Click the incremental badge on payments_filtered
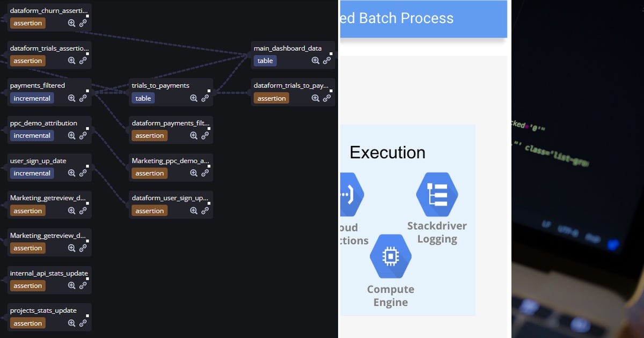 pos(32,98)
